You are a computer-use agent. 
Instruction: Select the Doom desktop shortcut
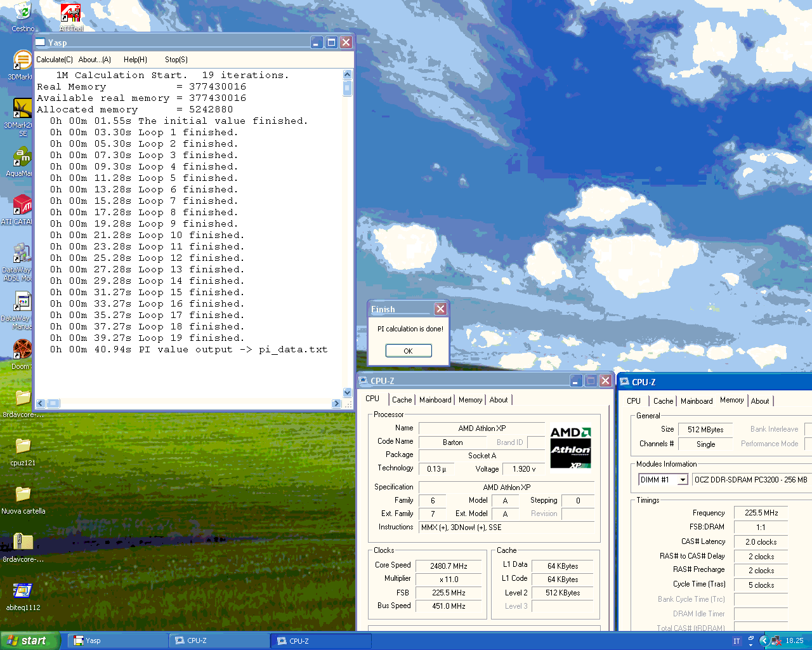[x=22, y=354]
